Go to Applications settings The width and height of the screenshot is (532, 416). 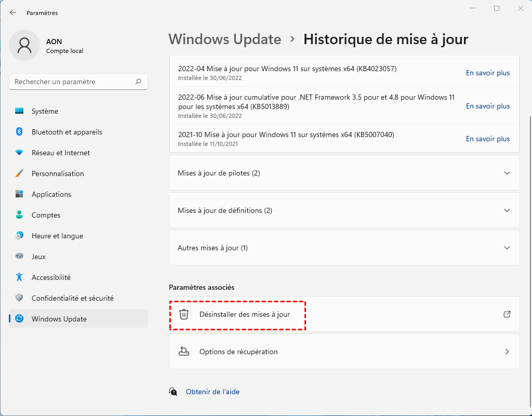pos(51,194)
